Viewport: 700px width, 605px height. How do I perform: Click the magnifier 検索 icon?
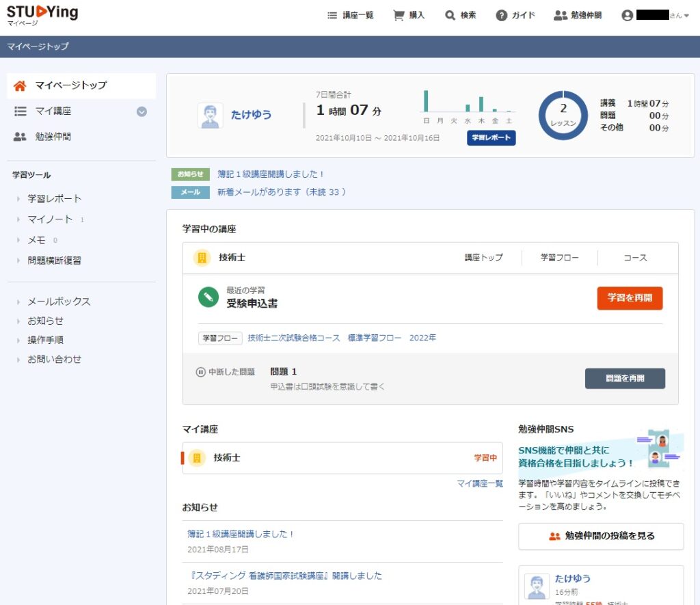coord(450,16)
